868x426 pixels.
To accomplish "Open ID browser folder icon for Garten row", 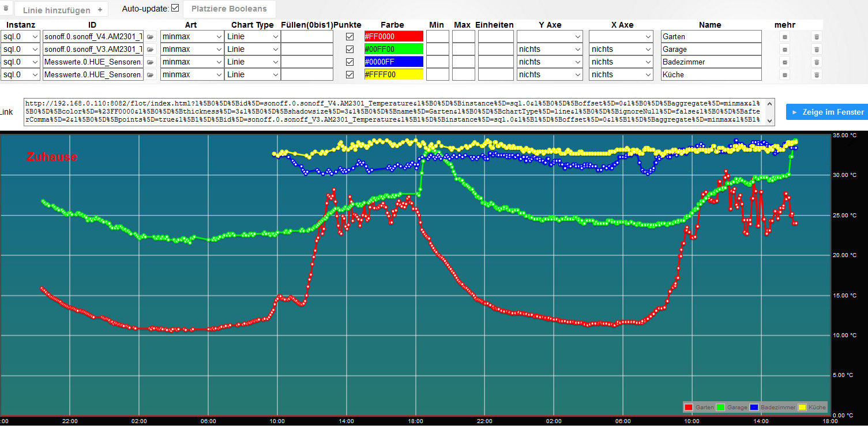I will click(150, 36).
